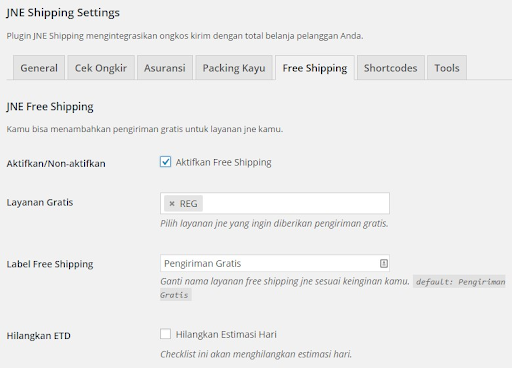
Task: Click the 'Checklist ini akan menghilangkan' description
Action: (x=256, y=354)
